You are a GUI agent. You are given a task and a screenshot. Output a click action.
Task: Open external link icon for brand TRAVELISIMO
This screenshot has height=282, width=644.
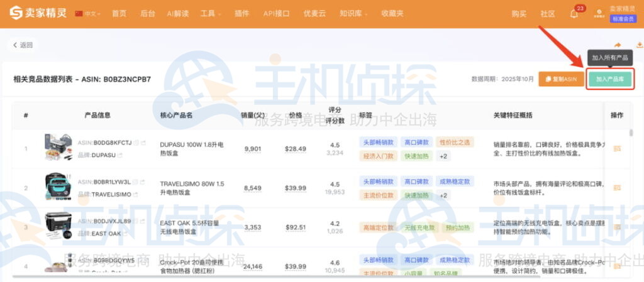click(135, 194)
